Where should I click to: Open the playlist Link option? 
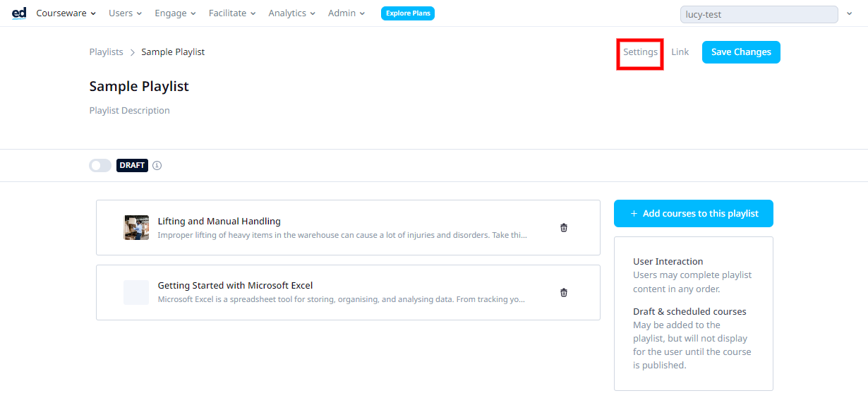(680, 52)
